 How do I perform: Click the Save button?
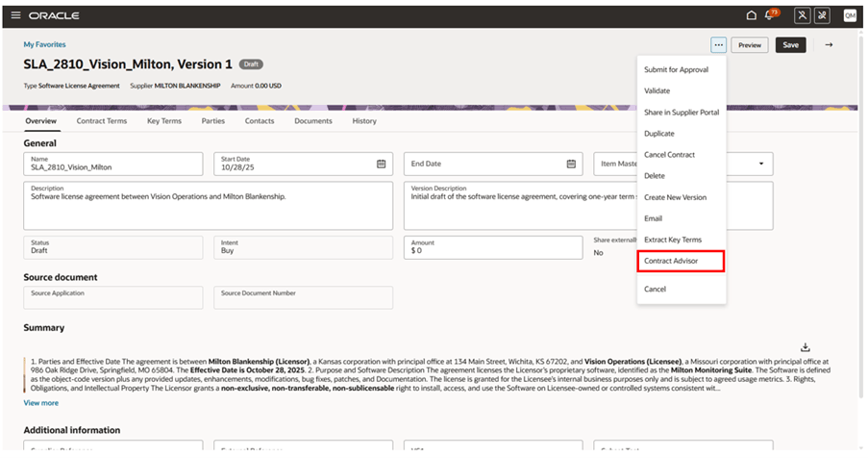790,45
